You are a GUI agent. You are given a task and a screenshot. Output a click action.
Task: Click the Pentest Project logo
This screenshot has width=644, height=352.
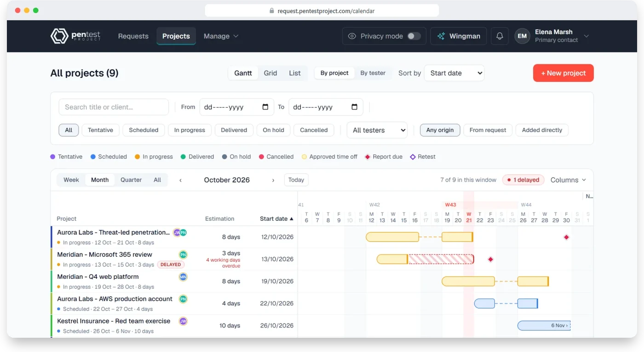tap(75, 36)
